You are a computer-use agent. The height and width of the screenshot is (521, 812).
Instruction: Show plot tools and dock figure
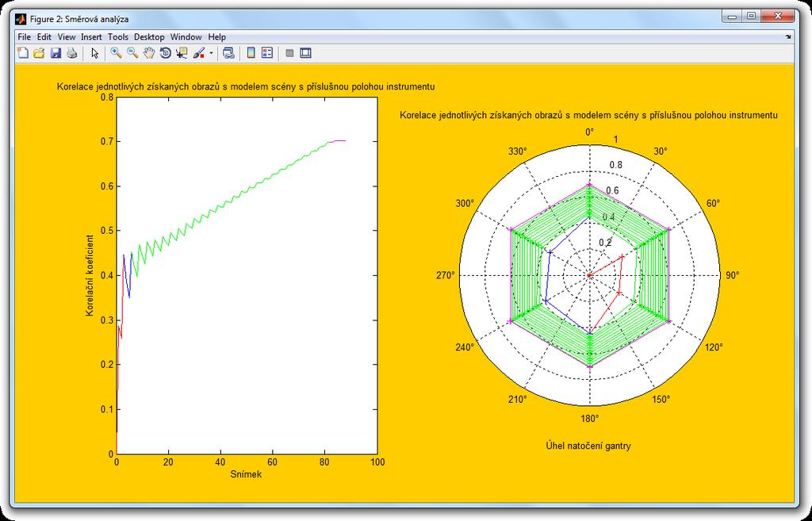click(x=305, y=53)
